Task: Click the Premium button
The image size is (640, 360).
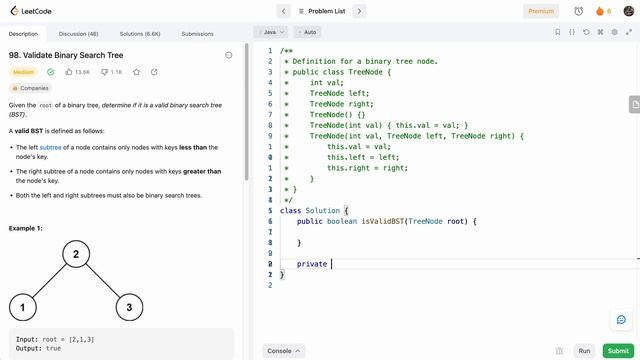Action: pos(541,11)
